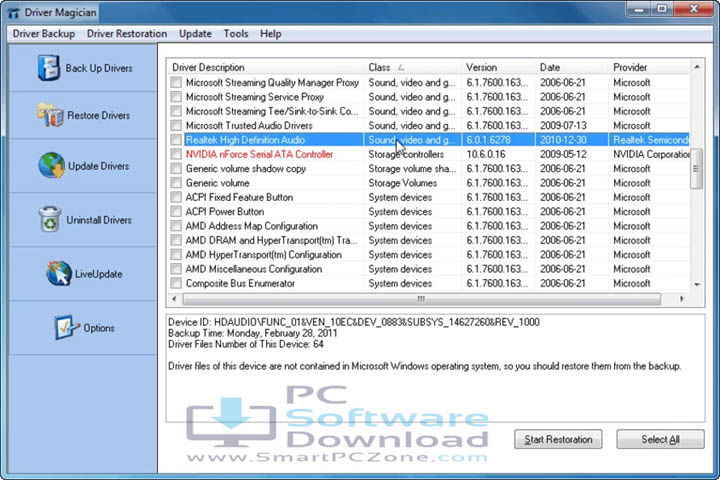720x480 pixels.
Task: Click Storage Volumes class cell
Action: [402, 183]
